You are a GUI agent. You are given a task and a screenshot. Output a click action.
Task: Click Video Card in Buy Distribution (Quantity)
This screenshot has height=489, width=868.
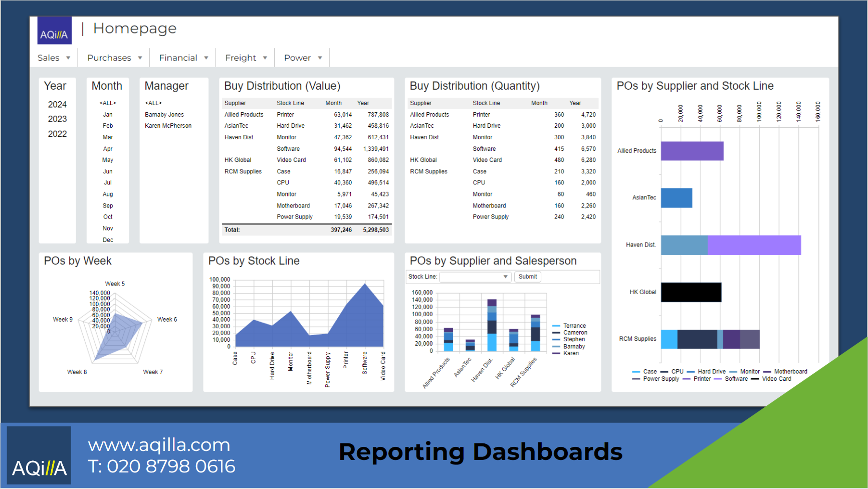(x=487, y=160)
